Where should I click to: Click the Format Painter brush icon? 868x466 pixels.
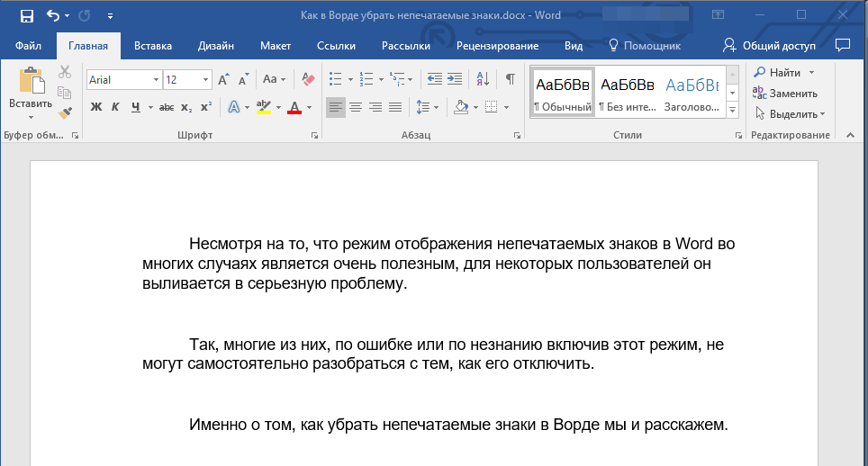[65, 113]
